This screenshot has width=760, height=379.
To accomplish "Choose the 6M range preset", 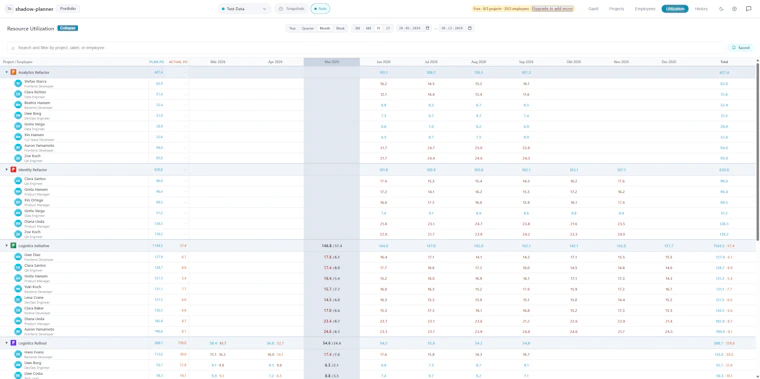I will (x=368, y=28).
